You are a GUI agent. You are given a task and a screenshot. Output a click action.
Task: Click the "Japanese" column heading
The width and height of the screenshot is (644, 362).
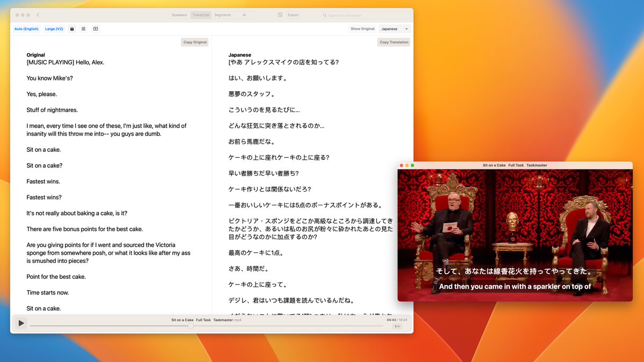click(240, 55)
